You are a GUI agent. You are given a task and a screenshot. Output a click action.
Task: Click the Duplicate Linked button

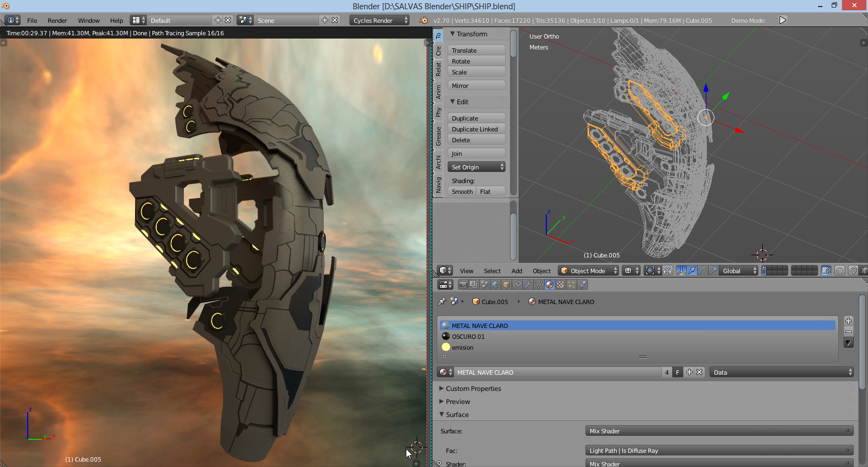coord(475,129)
